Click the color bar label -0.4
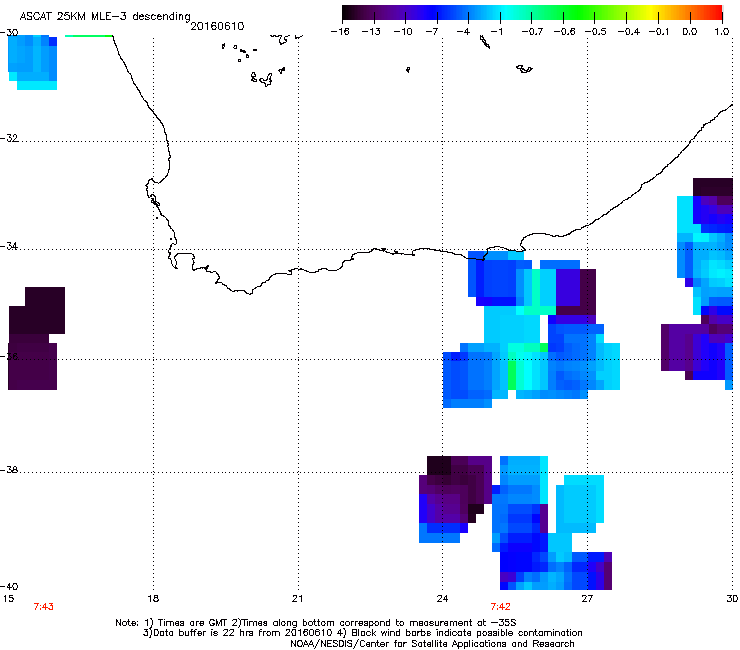The image size is (740, 650). [x=628, y=32]
